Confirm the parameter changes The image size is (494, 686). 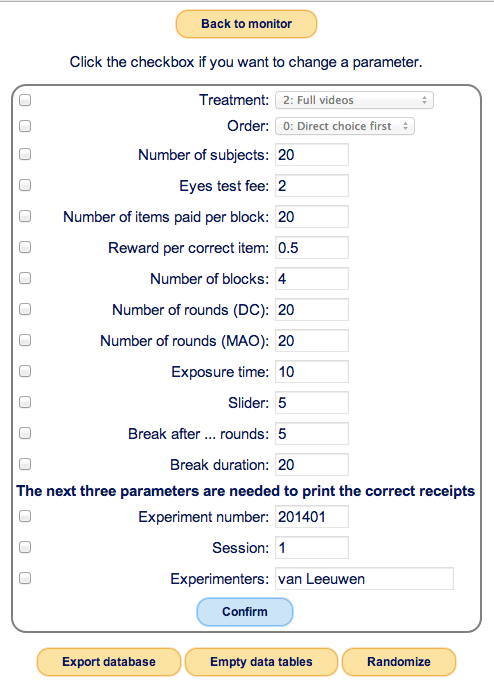tap(245, 612)
